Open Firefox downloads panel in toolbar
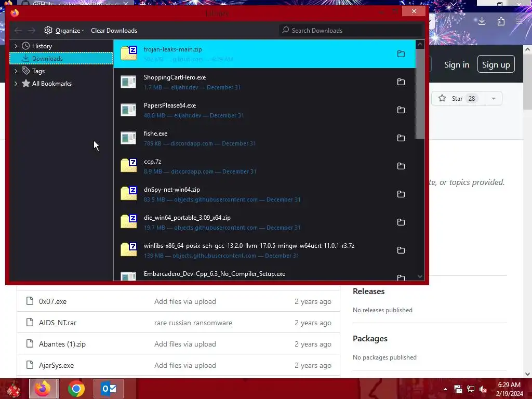The width and height of the screenshot is (532, 399). [x=482, y=22]
